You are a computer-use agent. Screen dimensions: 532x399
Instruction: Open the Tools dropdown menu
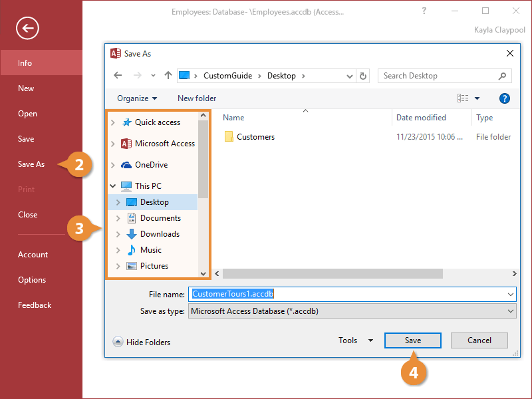click(356, 340)
